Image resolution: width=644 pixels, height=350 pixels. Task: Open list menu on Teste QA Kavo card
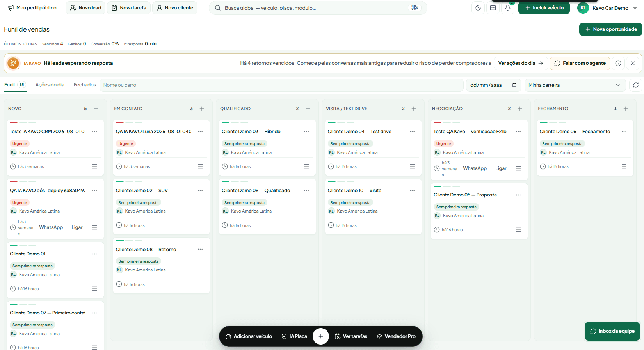coord(518,168)
